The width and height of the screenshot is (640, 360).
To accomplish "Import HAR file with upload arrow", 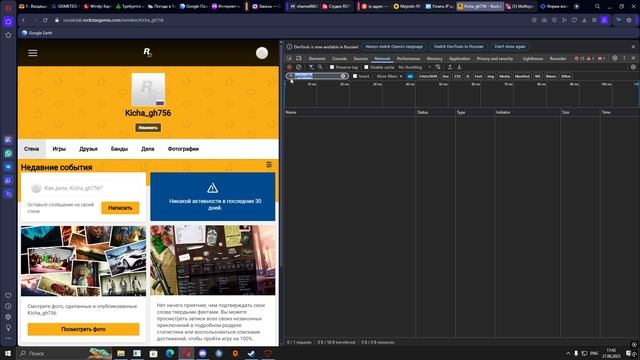I will pos(450,67).
